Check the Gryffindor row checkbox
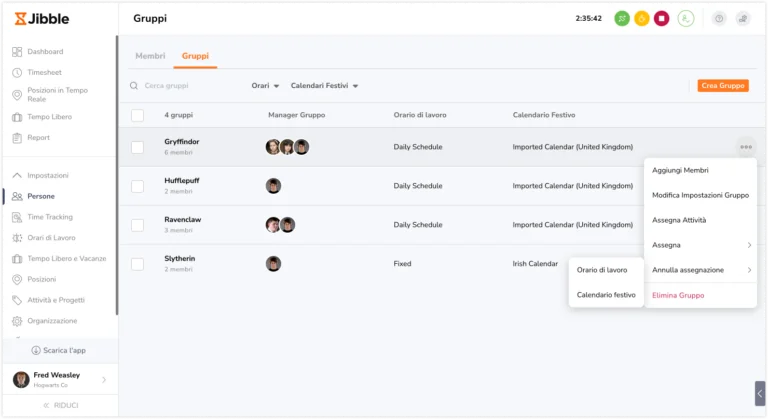This screenshot has width=768, height=419. [x=138, y=147]
